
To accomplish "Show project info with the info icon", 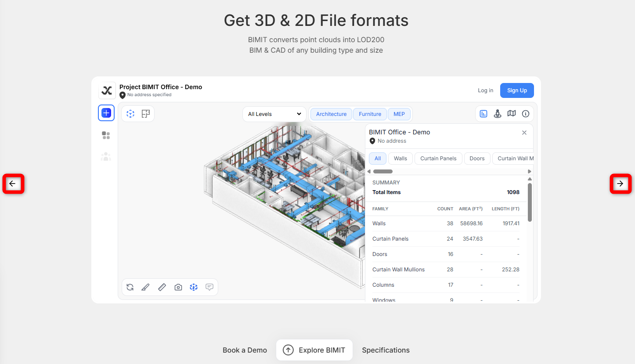I will [x=526, y=114].
